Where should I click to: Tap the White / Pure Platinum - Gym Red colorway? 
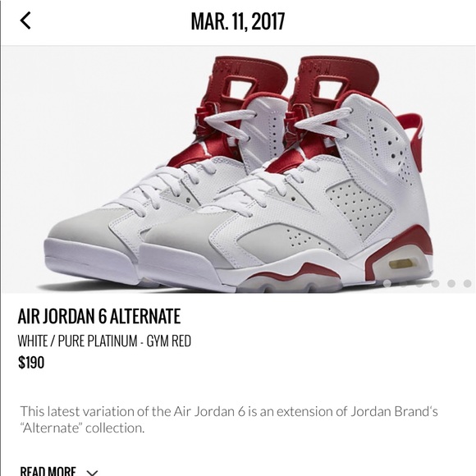[x=104, y=341]
